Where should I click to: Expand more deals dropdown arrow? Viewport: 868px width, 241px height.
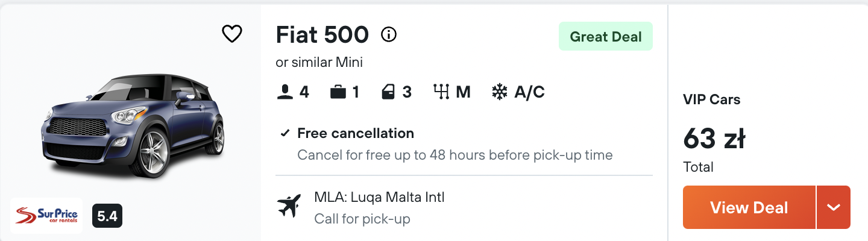point(834,207)
